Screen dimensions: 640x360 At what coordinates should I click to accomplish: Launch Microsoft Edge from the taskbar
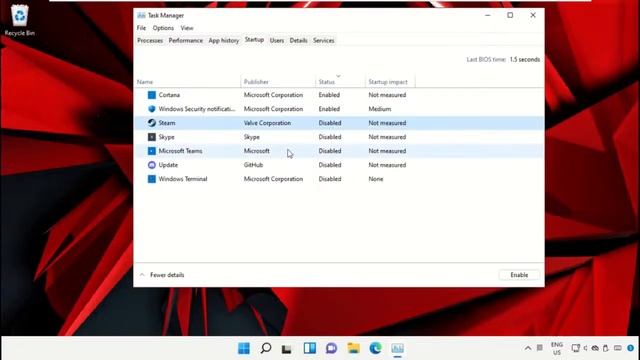[x=376, y=348]
